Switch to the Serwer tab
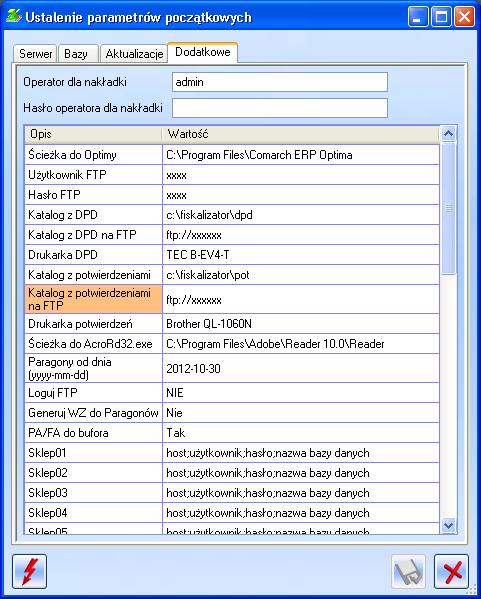 pos(35,53)
